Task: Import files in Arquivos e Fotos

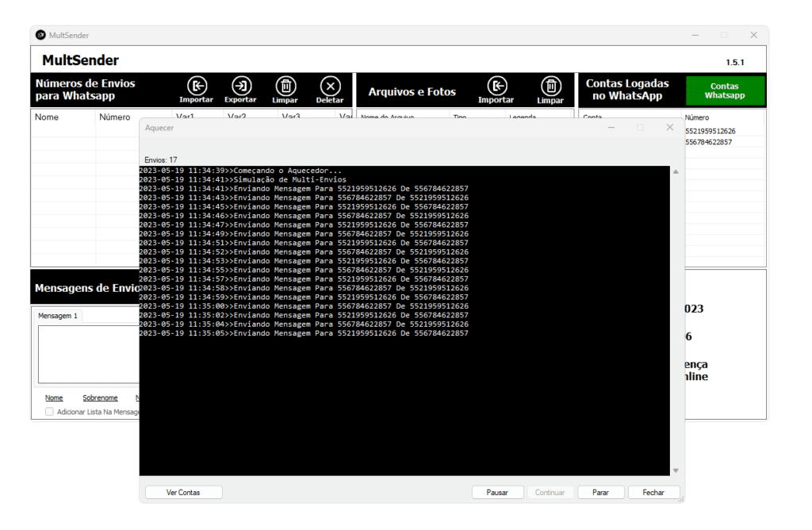Action: (496, 90)
